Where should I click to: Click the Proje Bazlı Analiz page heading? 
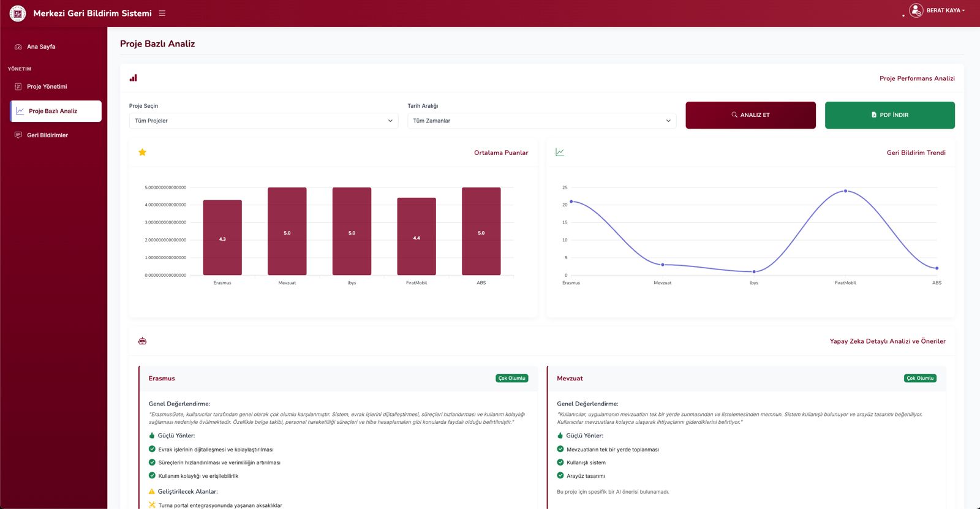click(x=157, y=44)
